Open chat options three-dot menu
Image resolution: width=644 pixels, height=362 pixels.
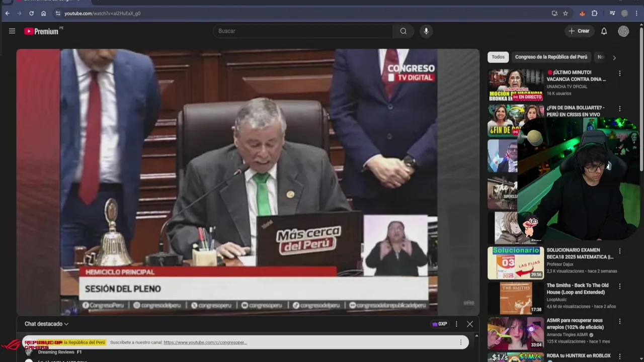pos(456,324)
